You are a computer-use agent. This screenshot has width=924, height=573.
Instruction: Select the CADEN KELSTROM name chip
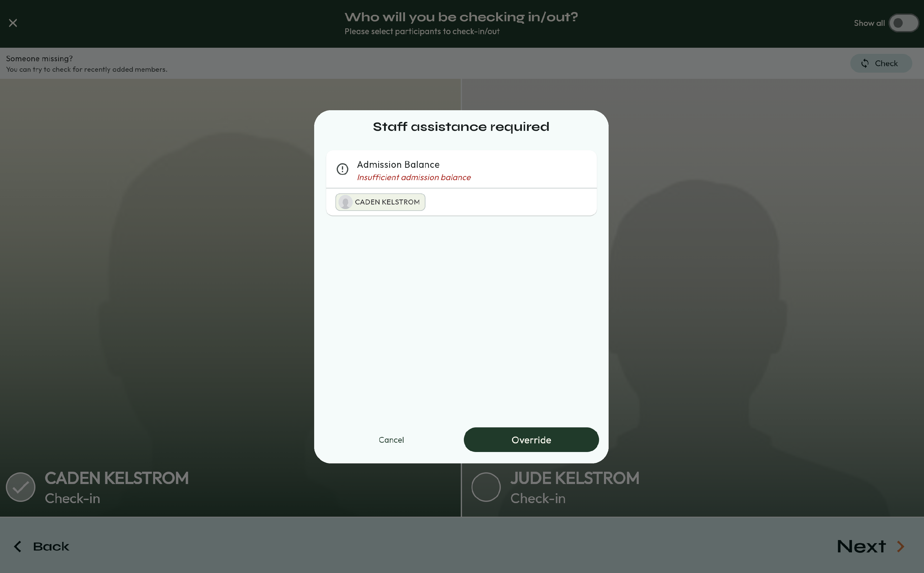pos(387,202)
